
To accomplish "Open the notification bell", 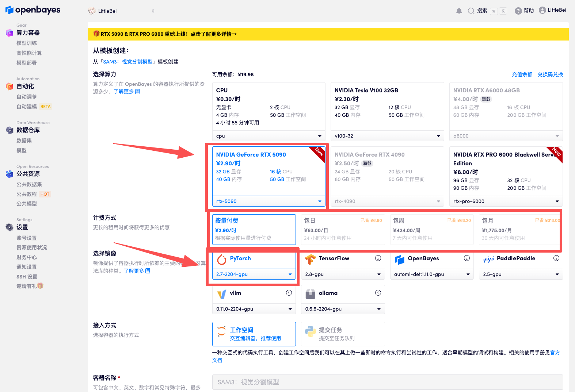I will pyautogui.click(x=459, y=11).
